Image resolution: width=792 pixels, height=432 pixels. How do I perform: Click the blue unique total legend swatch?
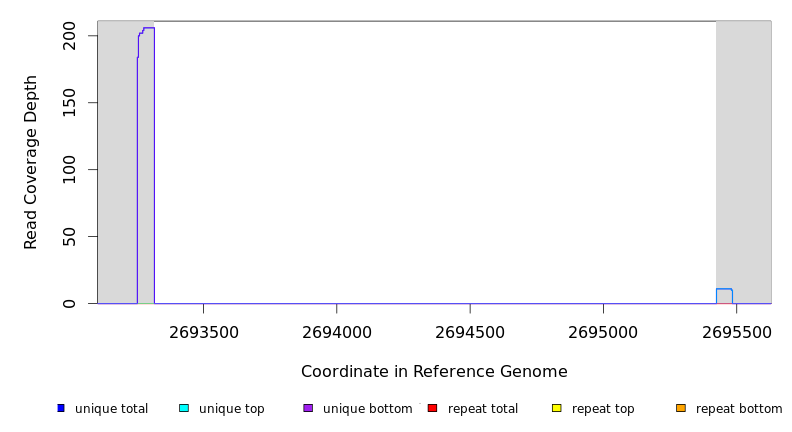pos(61,408)
